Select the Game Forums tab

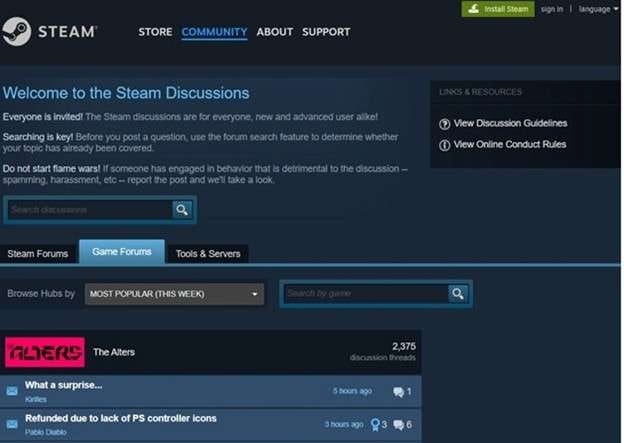point(122,252)
